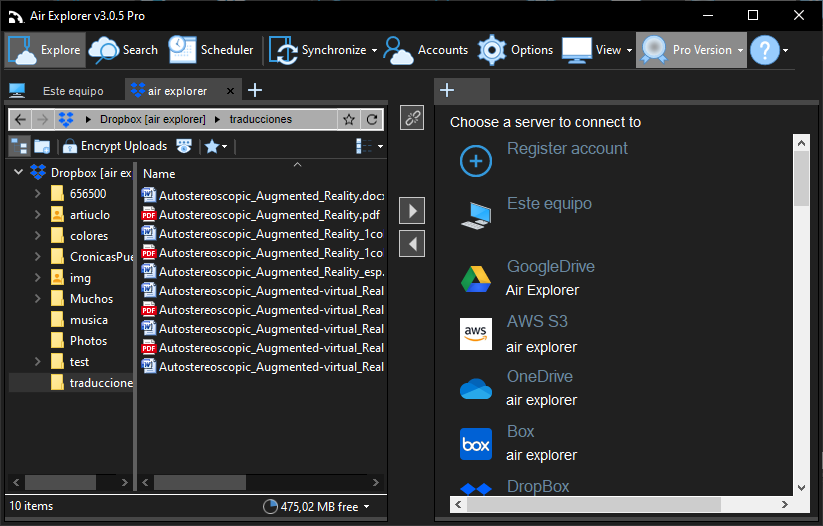Select Autostereoscopic_Augmented_Reality_esp file
The width and height of the screenshot is (823, 526).
263,271
